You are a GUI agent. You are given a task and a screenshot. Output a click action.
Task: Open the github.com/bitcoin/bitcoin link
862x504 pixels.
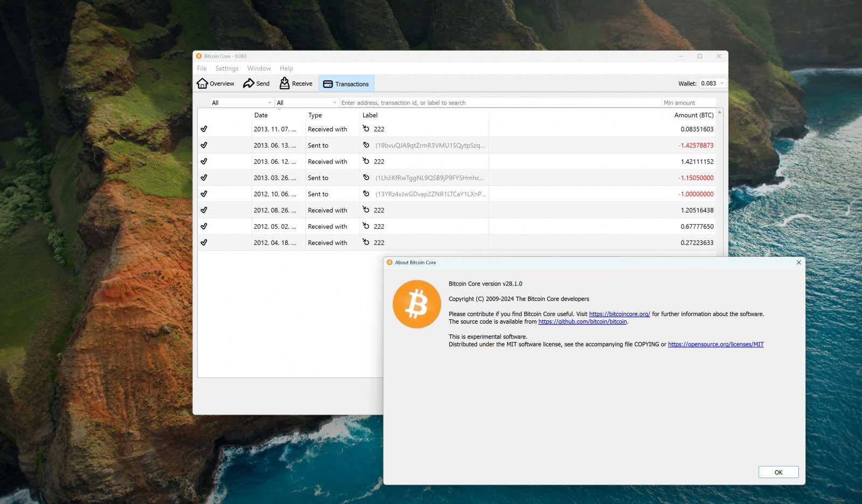[x=582, y=322]
